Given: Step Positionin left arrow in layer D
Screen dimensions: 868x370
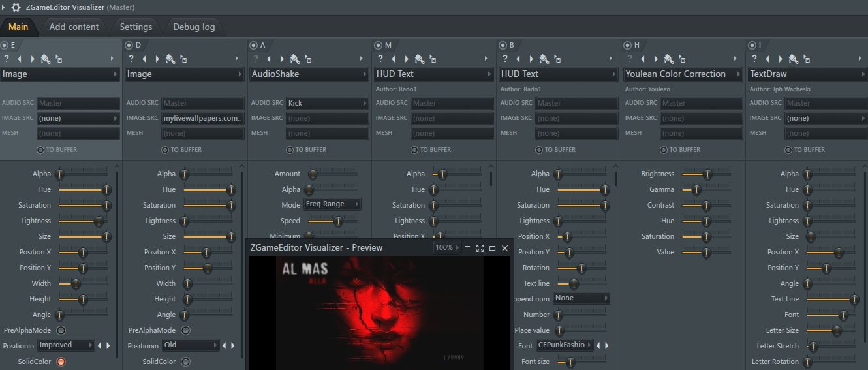Looking at the screenshot, I should (x=224, y=345).
